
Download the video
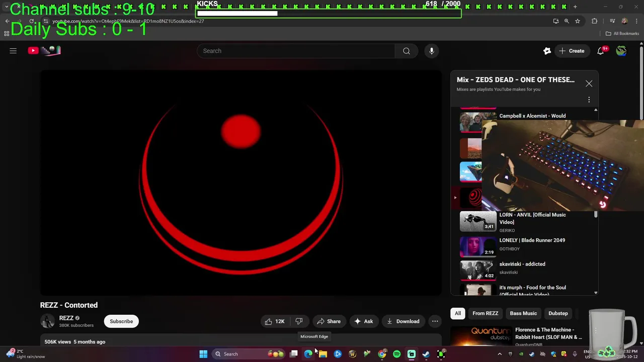[403, 321]
